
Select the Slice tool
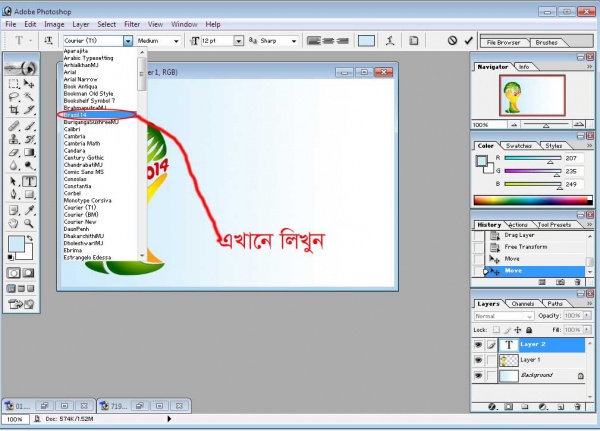(x=29, y=110)
